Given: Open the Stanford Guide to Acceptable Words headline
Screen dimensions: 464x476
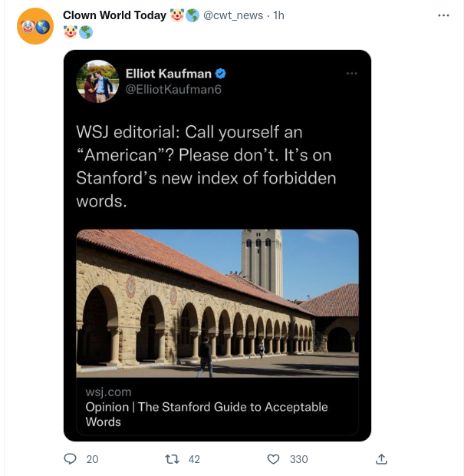Looking at the screenshot, I should pos(206,414).
